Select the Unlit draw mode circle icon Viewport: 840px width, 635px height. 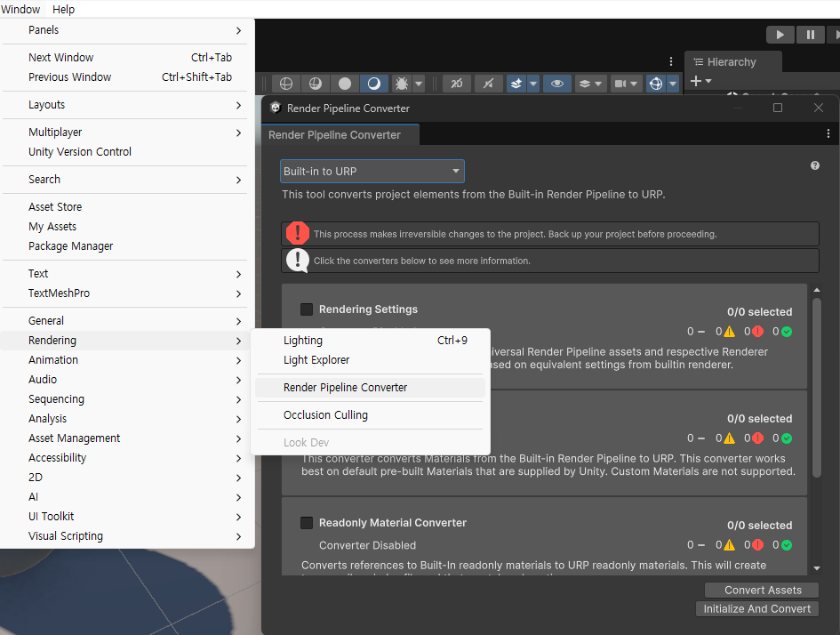[345, 84]
